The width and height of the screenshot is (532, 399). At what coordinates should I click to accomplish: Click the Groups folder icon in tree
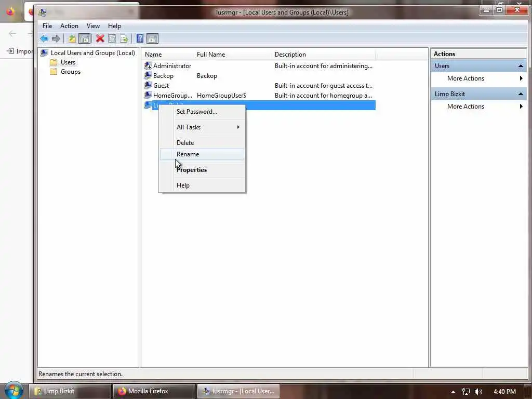[54, 72]
